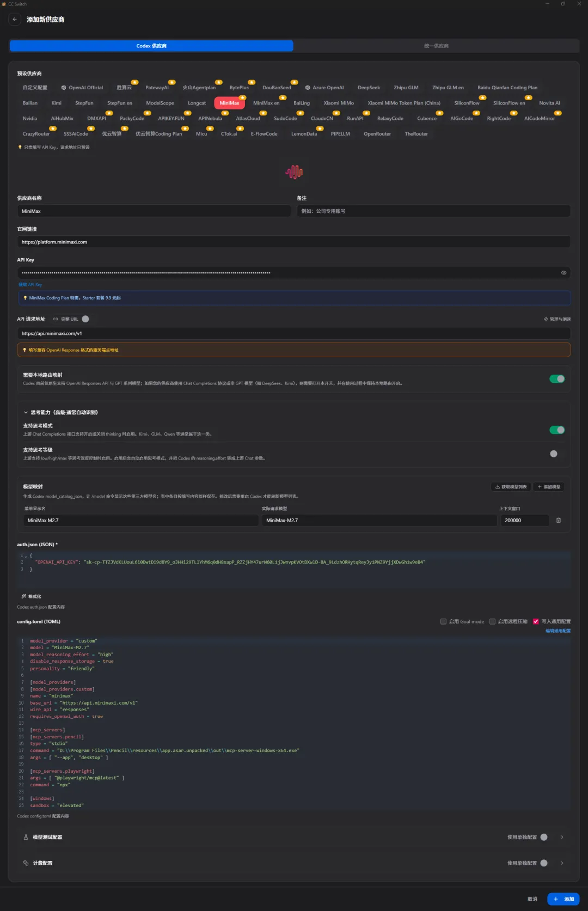This screenshot has height=911, width=588.
Task: Click the blue 添加 button
Action: click(x=563, y=899)
